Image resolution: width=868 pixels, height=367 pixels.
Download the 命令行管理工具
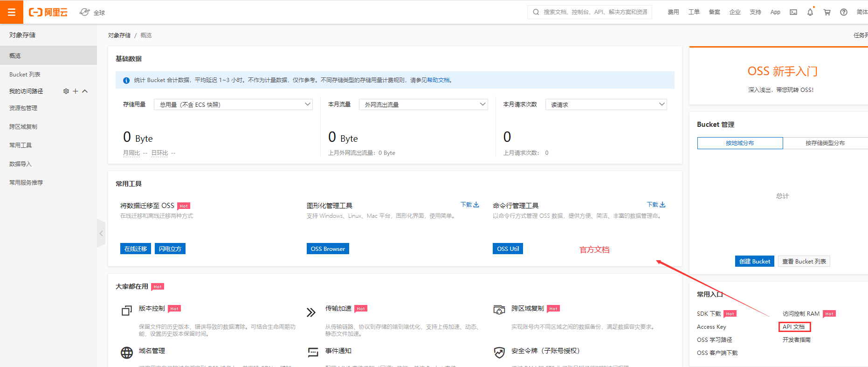point(656,205)
